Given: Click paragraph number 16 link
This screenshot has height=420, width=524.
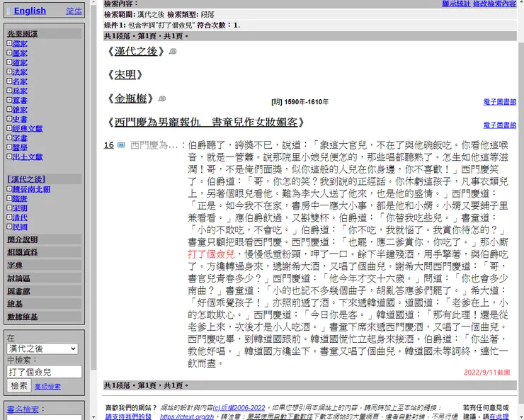Looking at the screenshot, I should [x=109, y=145].
